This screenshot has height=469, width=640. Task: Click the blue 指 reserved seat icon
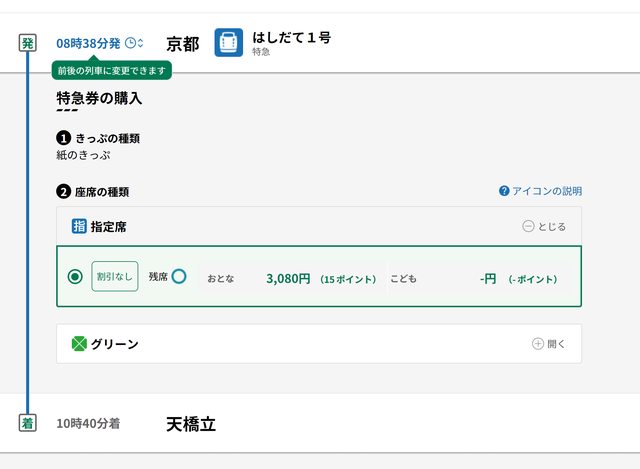[x=80, y=227]
